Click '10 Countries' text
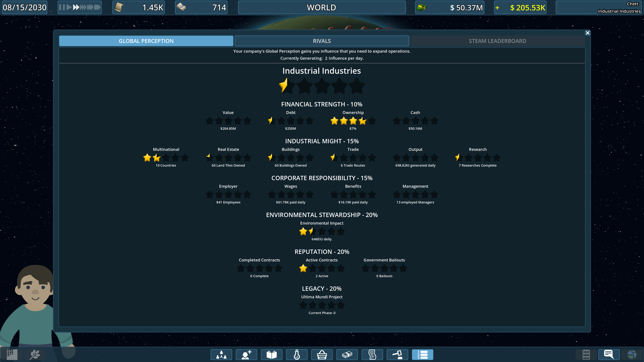Viewport: 644px width, 362px height. coord(166,165)
